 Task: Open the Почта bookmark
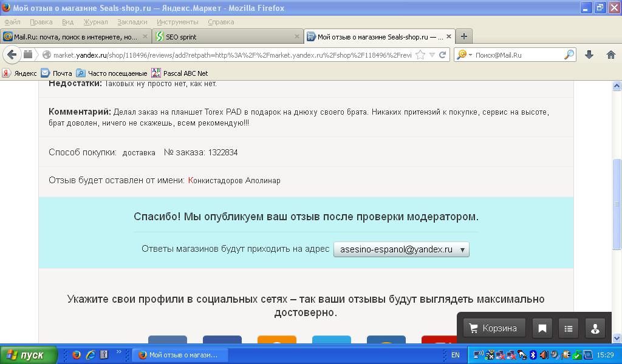(56, 73)
